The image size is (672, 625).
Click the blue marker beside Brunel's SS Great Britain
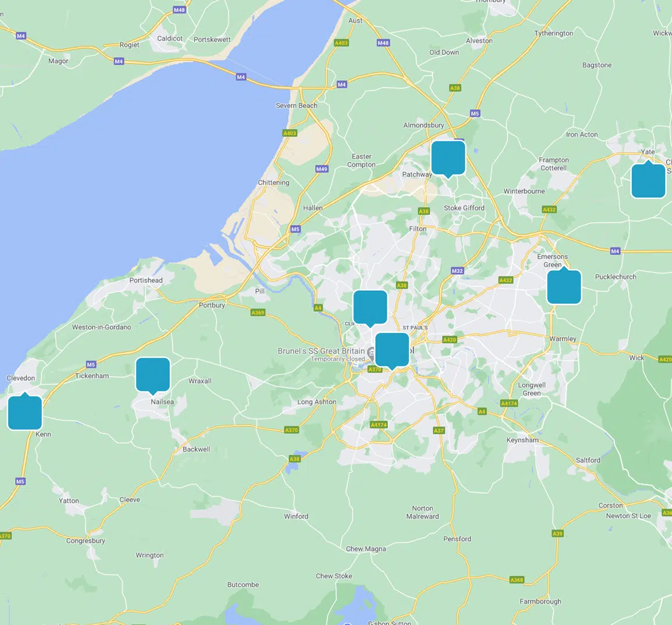[392, 350]
